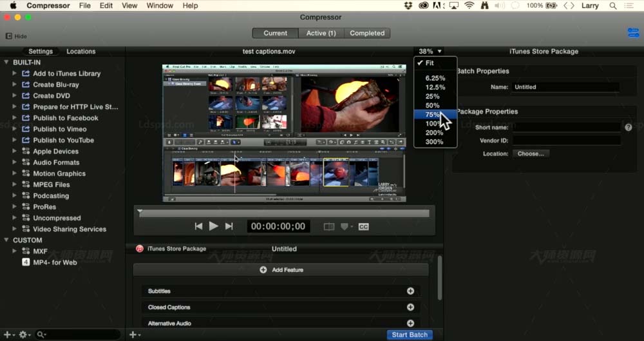Screen dimensions: 644x341
Task: Open the add setting plus menu
Action: point(8,335)
